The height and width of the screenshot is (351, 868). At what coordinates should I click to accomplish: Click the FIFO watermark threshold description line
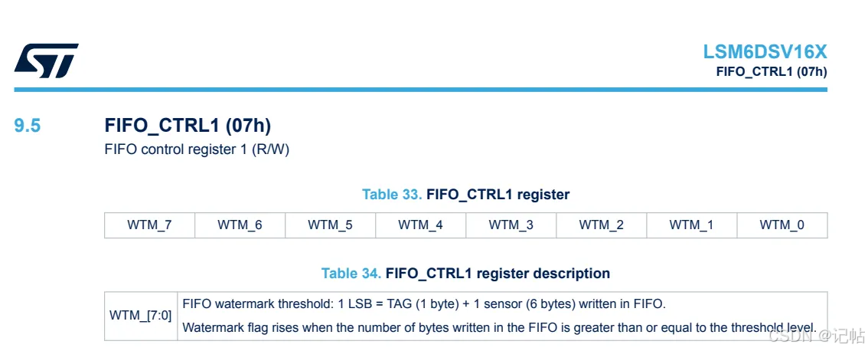[424, 303]
